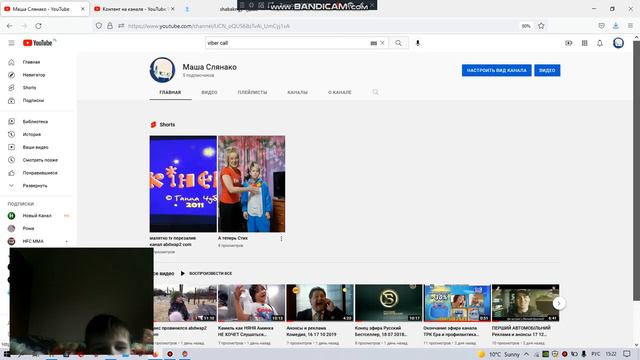Click the 80% zoom level indicator
640x360 pixels.
526,26
